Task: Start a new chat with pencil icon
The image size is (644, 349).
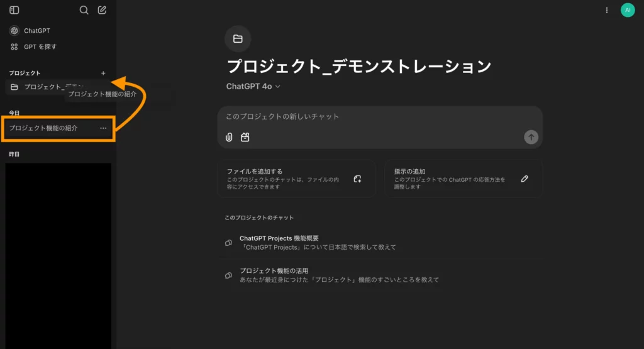Action: click(x=103, y=10)
